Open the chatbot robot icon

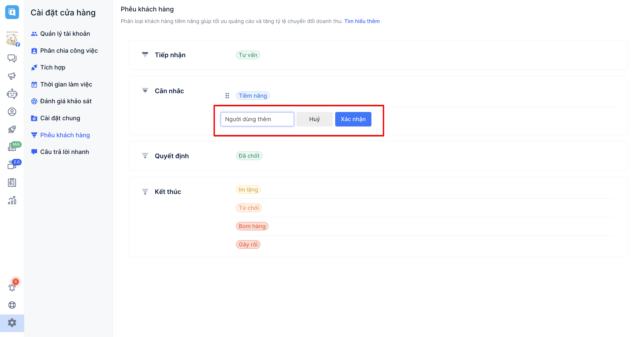coord(12,94)
